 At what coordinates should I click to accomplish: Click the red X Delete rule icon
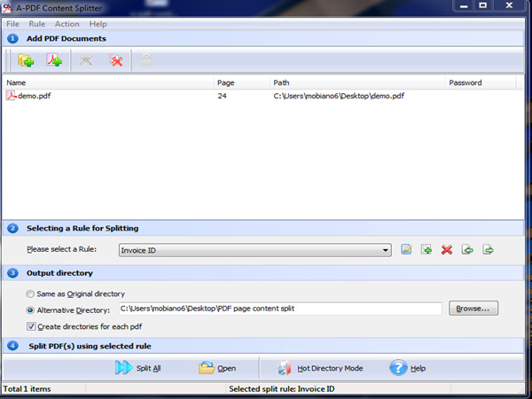pos(447,250)
